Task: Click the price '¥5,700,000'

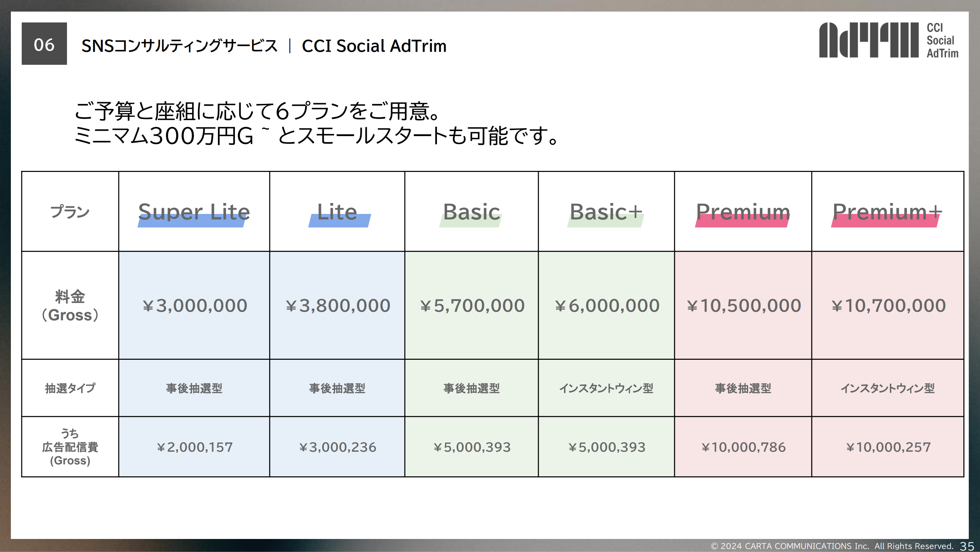Action: tap(472, 306)
